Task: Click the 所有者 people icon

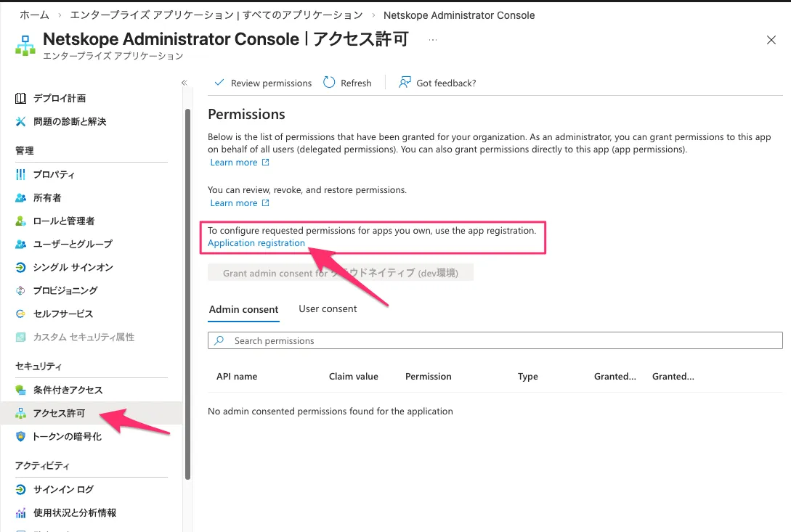Action: 20,197
